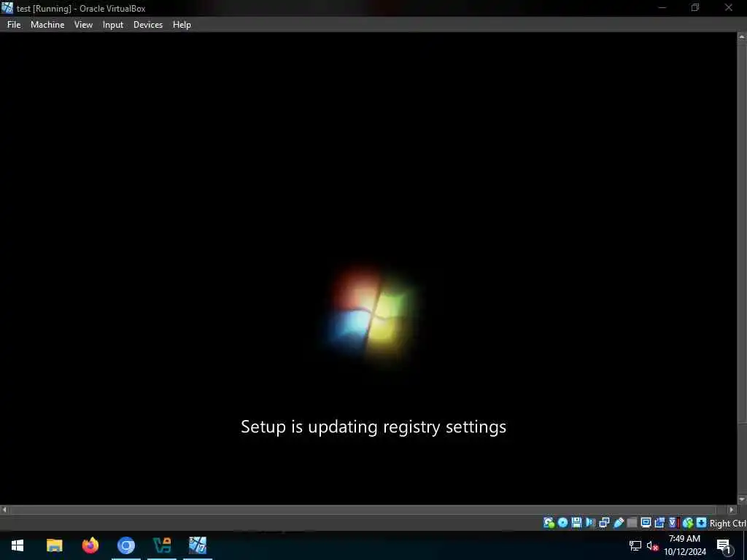Viewport: 747px width, 560px height.
Task: Click the display status monitor icon
Action: click(x=646, y=523)
